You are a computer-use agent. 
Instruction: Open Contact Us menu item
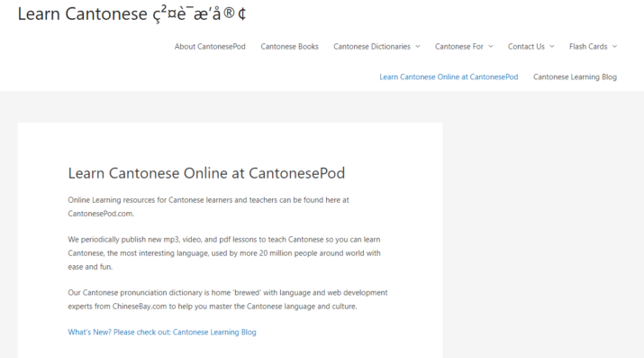click(526, 47)
